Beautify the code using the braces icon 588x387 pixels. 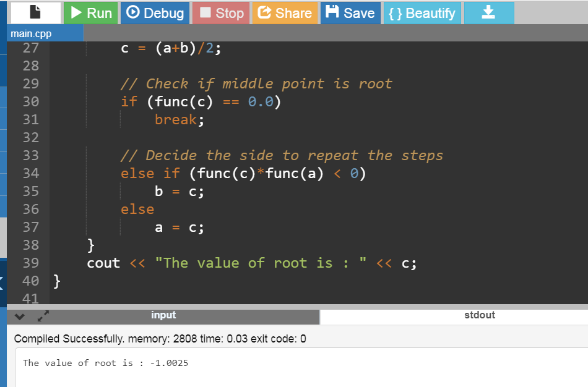(396, 11)
